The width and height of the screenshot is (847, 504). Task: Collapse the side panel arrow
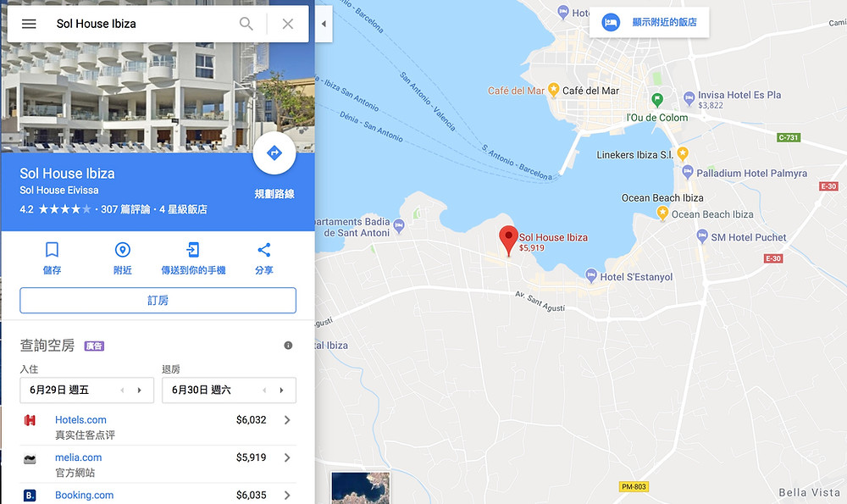[x=324, y=24]
